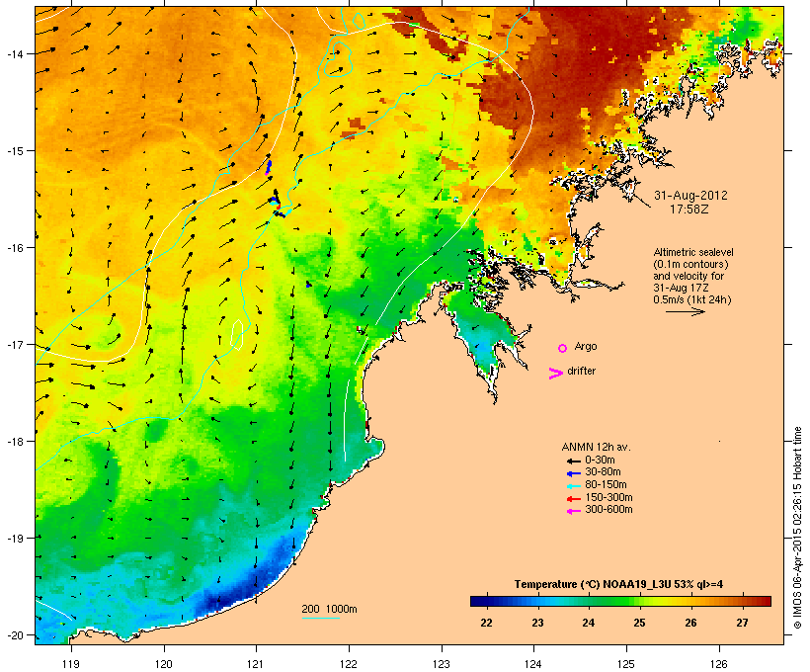Click the dark blue end of temperature colorbar
Viewport: 810px width, 672px height.
(478, 601)
